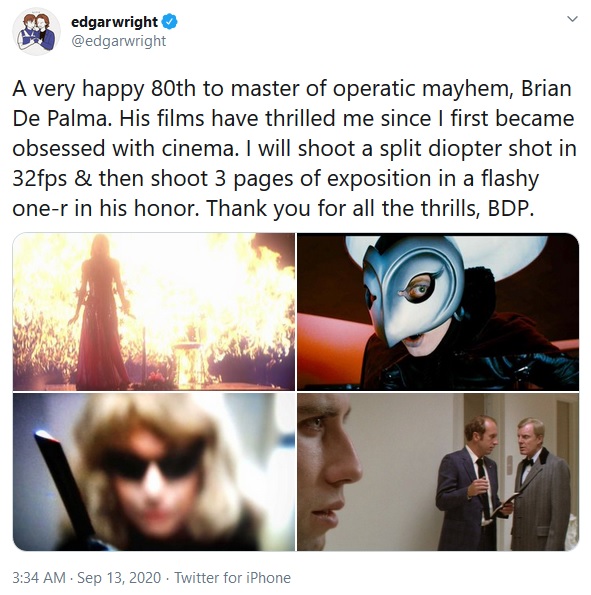Click the man's profile close-up face
This screenshot has height=595, width=591.
click(329, 472)
